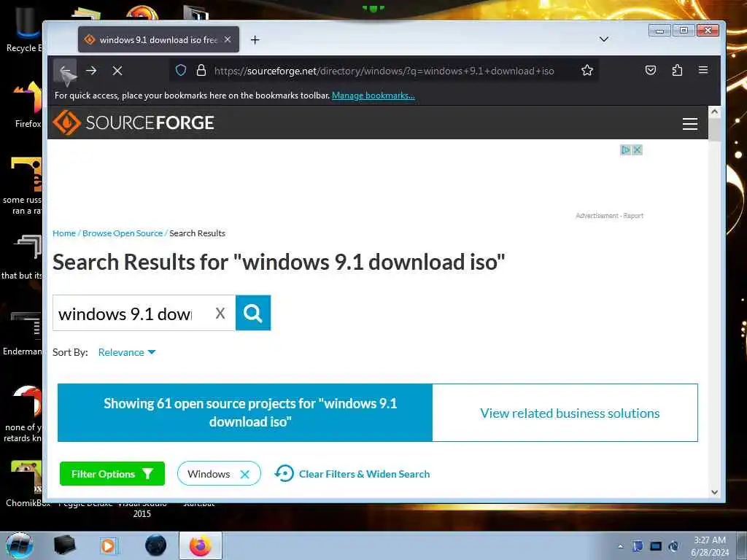
Task: Bookmark this page with the star
Action: tap(587, 71)
